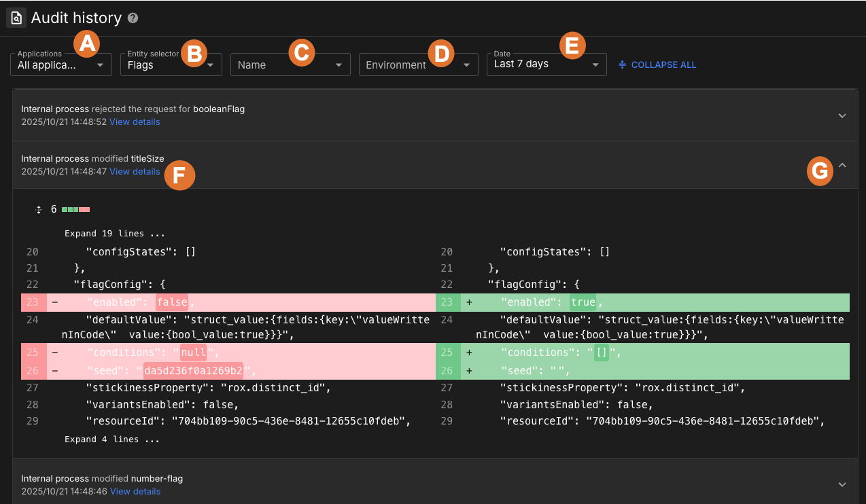This screenshot has height=504, width=866.
Task: Click the green-red diff stat blocks
Action: [74, 209]
